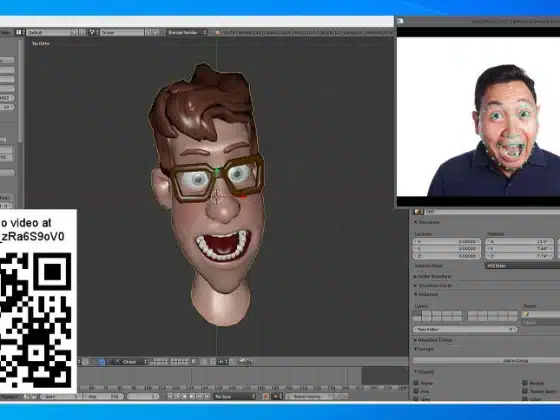Click the parent object icon field
Viewport: 560px width, 420px height.
[541, 314]
